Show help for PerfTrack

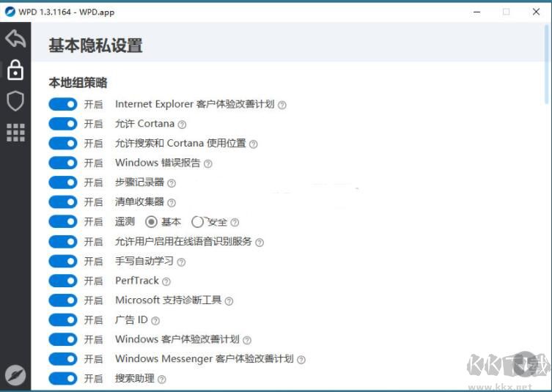click(x=166, y=281)
